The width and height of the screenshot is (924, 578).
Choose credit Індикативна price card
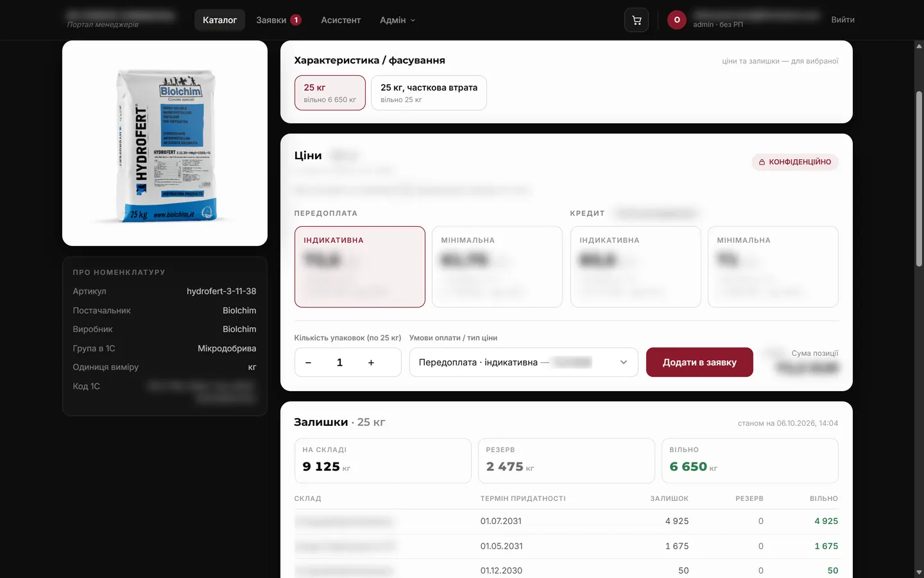(636, 267)
